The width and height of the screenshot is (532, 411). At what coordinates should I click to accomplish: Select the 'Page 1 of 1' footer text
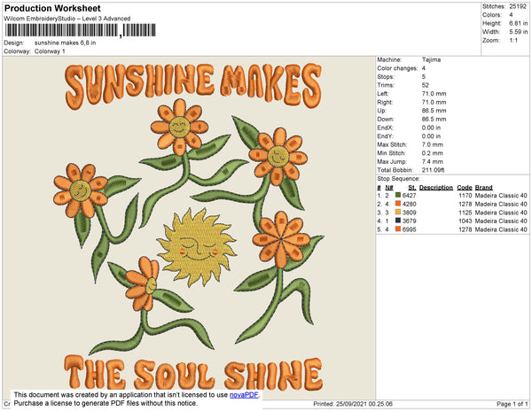512,404
